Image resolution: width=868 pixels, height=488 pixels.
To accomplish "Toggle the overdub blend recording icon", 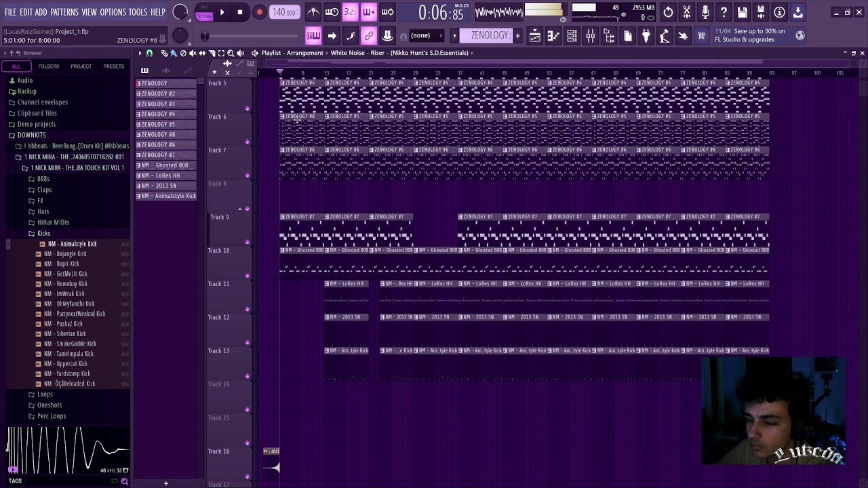I will [368, 12].
